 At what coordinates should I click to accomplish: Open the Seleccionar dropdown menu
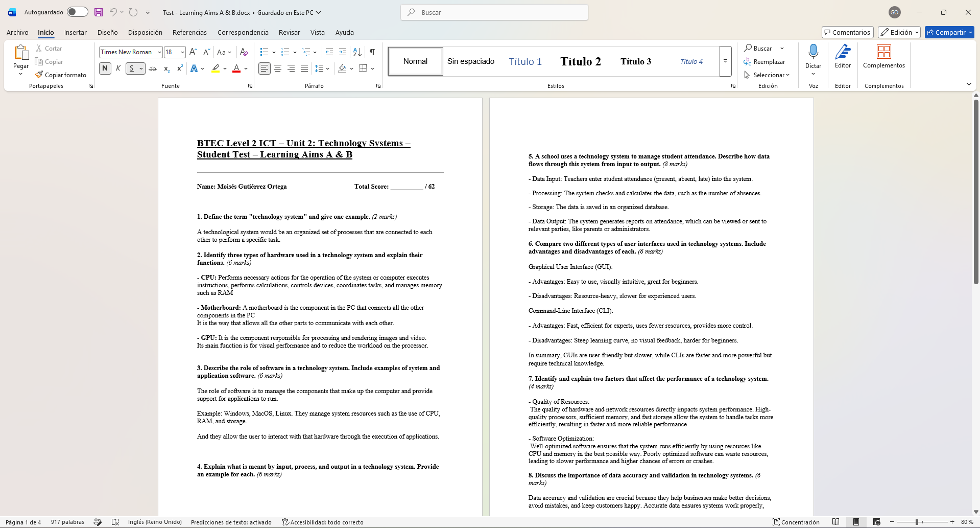point(767,75)
